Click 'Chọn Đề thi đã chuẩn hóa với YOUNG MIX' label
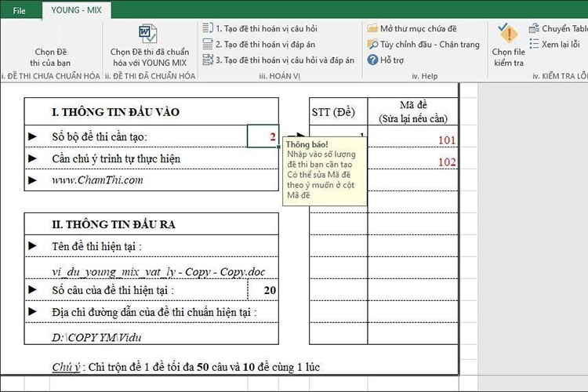The width and height of the screenshot is (588, 392). click(150, 57)
